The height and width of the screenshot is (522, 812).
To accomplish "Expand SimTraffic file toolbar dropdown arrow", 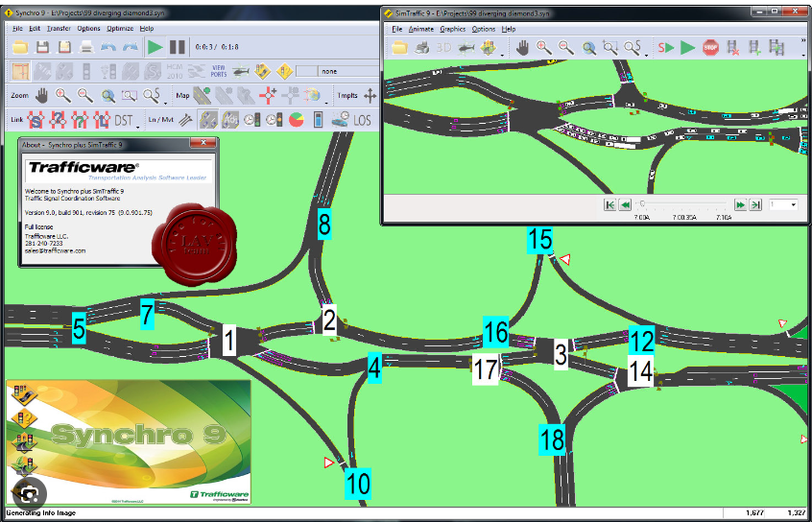I will [501, 54].
